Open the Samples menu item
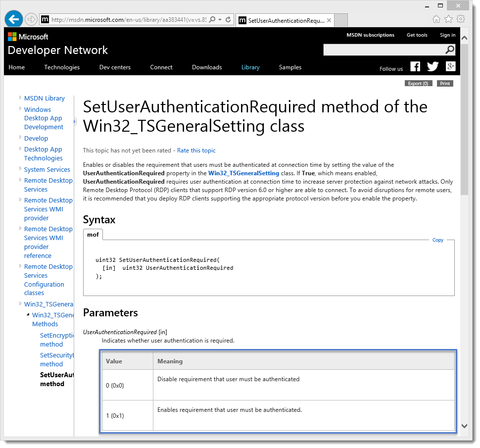 pyautogui.click(x=290, y=67)
